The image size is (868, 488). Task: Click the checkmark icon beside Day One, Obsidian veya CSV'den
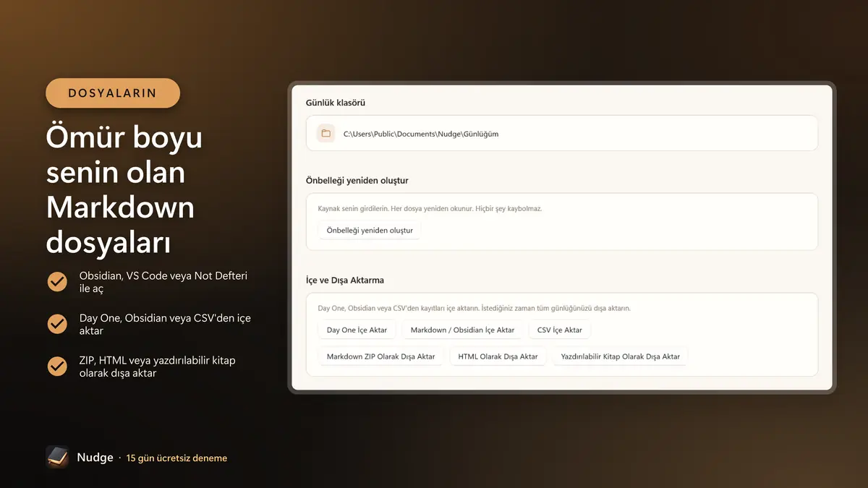pyautogui.click(x=57, y=324)
